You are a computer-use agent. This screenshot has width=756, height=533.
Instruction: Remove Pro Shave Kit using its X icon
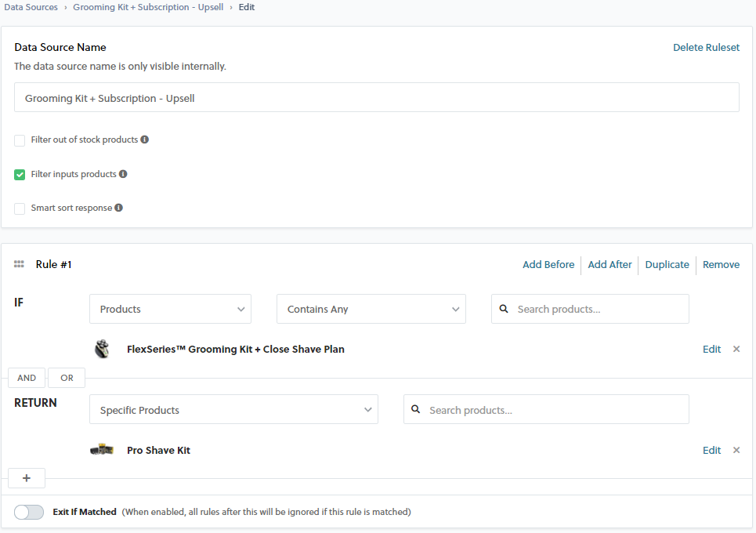734,450
